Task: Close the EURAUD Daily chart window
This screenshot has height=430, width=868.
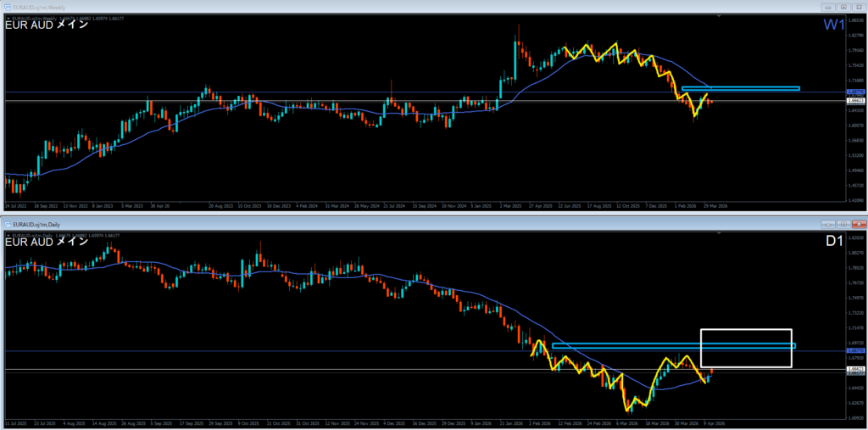Action: (x=858, y=224)
